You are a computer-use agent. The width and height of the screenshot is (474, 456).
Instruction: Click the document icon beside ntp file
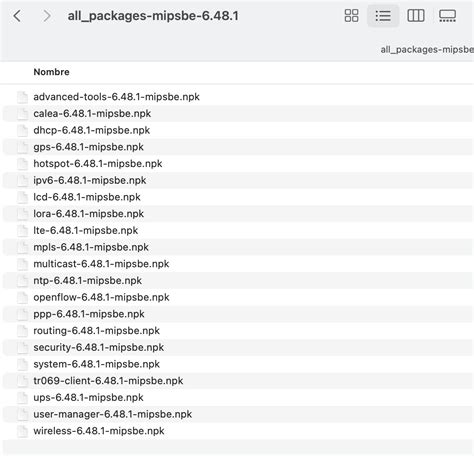pos(22,281)
